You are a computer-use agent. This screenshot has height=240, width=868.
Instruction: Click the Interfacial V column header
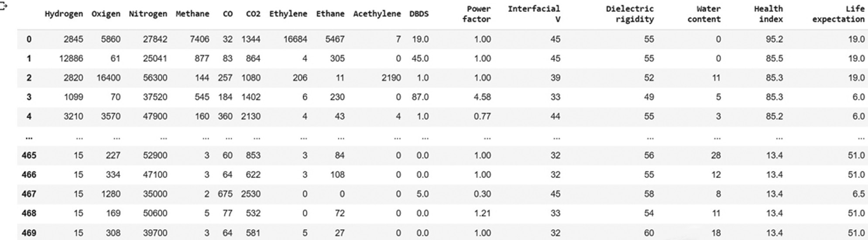(x=534, y=14)
